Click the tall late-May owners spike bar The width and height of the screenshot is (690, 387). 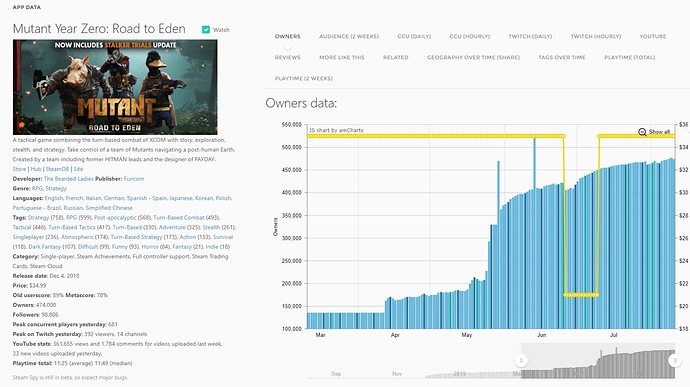coord(535,233)
